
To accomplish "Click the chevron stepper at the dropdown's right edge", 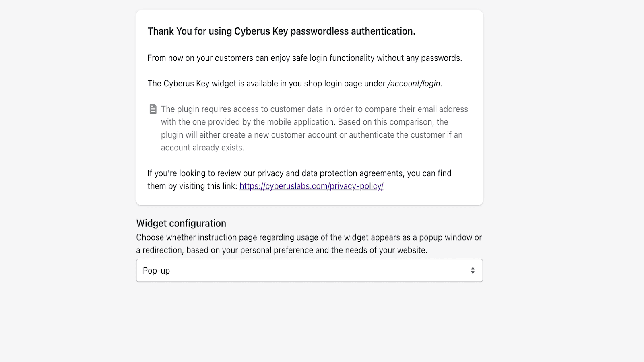I will [472, 270].
